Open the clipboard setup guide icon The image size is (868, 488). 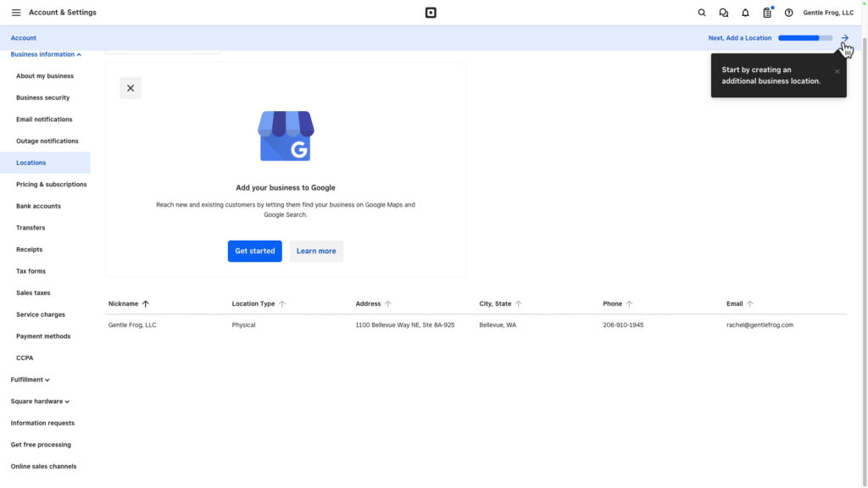pyautogui.click(x=767, y=13)
